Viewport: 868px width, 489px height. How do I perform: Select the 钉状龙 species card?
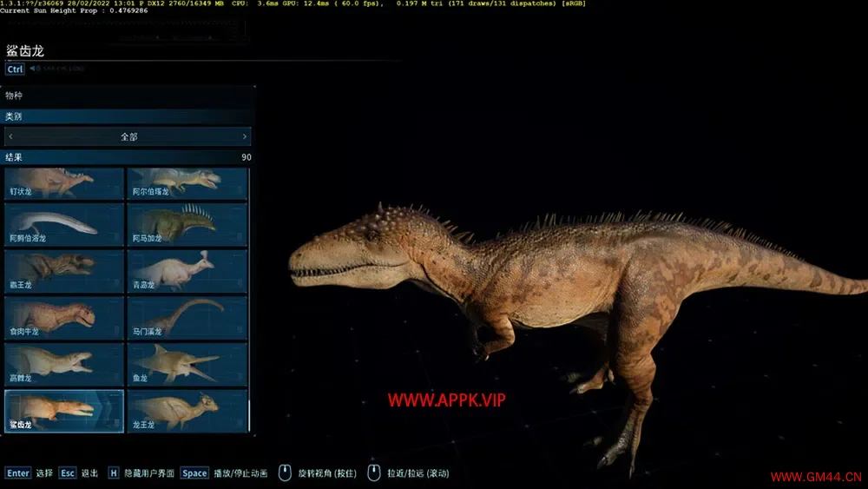click(x=64, y=183)
